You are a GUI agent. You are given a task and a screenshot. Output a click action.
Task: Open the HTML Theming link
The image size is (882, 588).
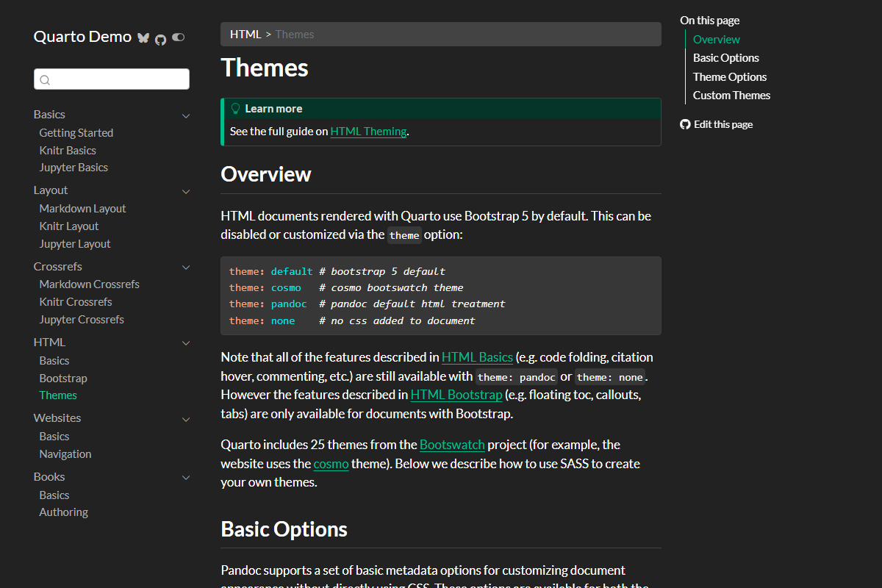tap(368, 131)
